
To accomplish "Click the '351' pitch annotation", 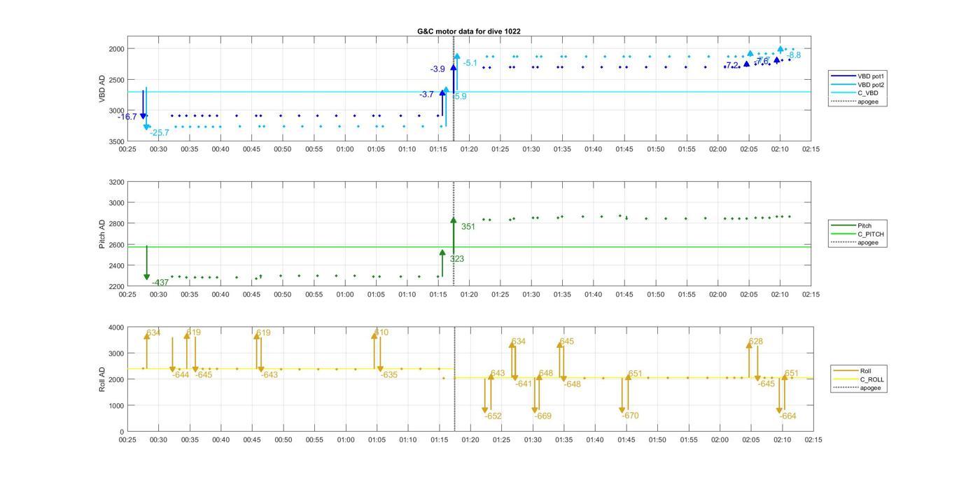I will 468,227.
